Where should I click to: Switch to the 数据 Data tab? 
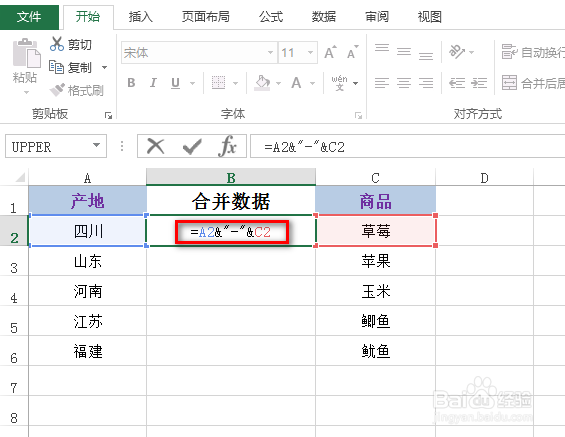[x=324, y=17]
